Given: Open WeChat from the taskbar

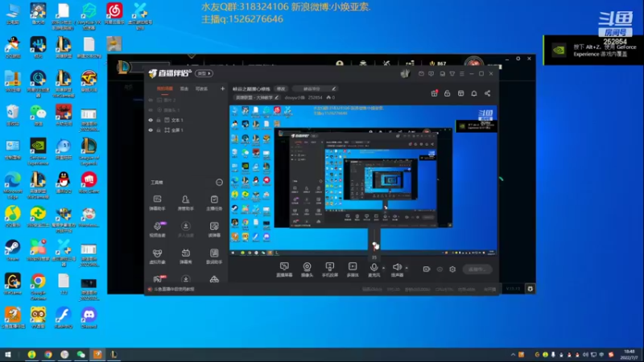Looking at the screenshot, I should point(81,355).
